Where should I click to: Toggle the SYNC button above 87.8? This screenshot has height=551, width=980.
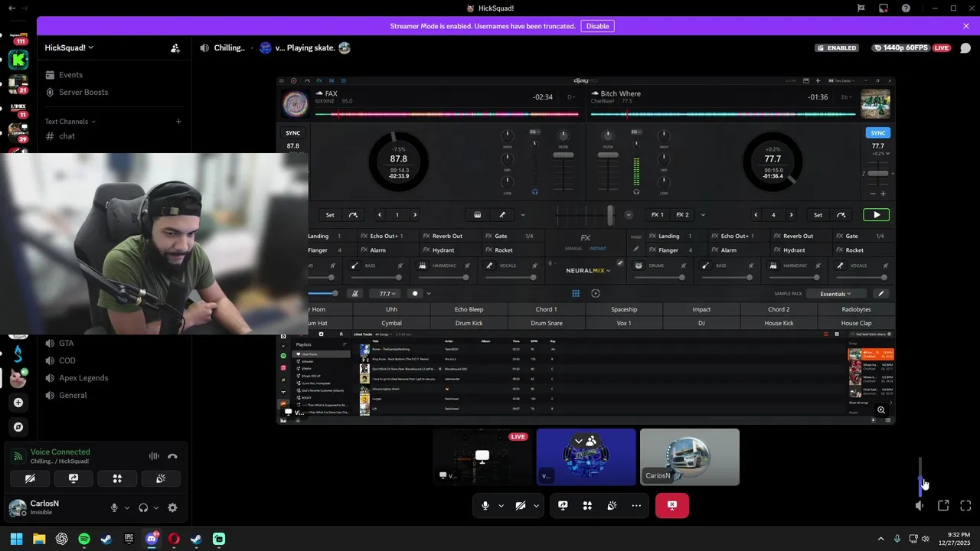[293, 132]
